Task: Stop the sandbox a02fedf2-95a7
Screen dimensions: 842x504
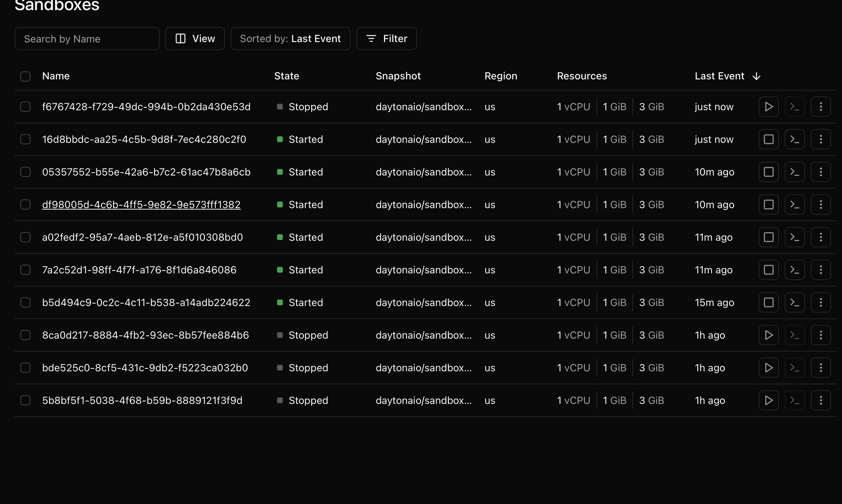Action: coord(768,237)
